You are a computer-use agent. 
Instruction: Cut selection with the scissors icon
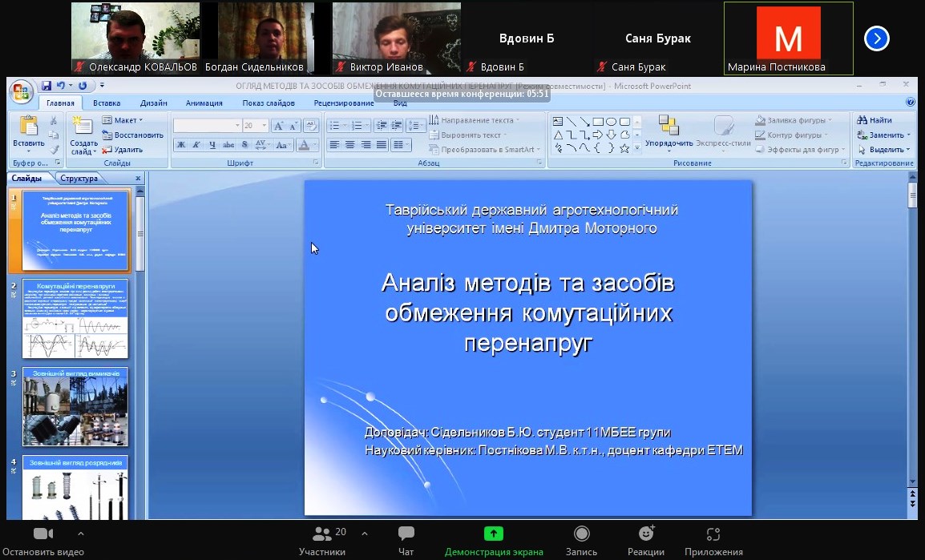click(x=53, y=120)
